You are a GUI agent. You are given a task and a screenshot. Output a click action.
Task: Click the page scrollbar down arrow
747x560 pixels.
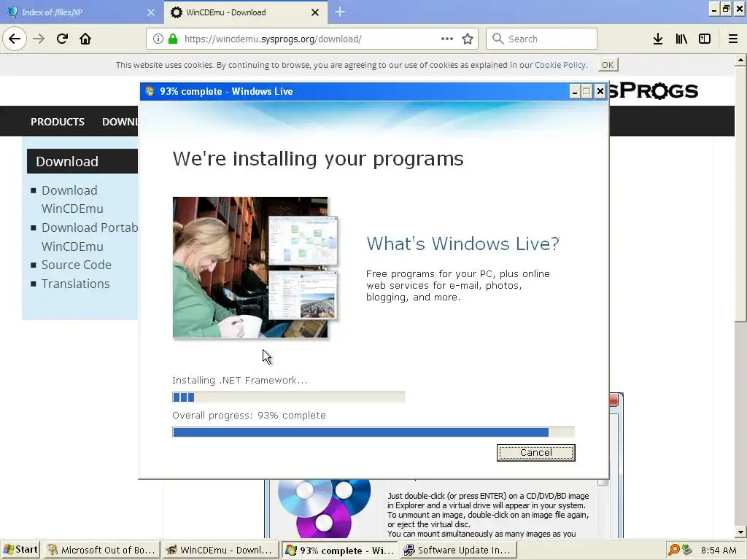pyautogui.click(x=740, y=532)
